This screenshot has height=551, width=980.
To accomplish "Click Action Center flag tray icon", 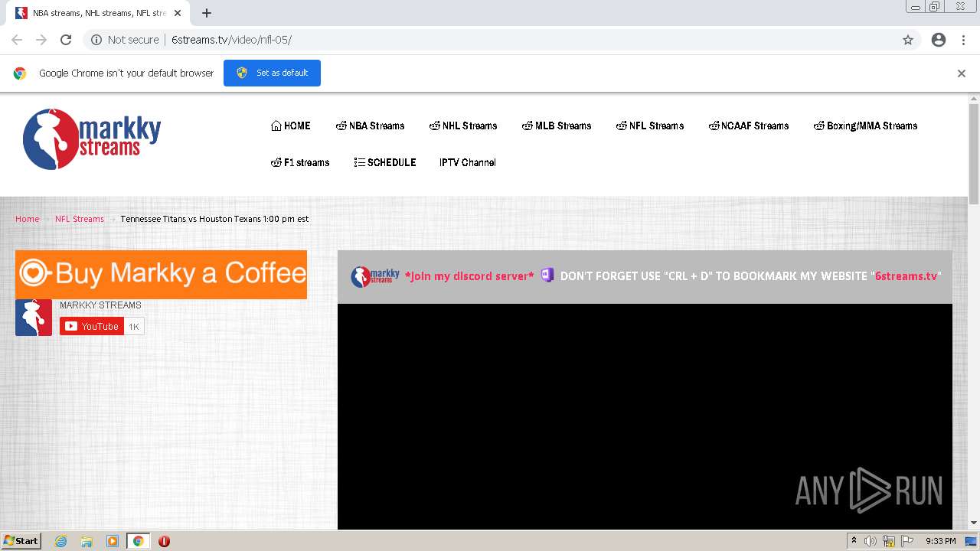I will tap(907, 541).
